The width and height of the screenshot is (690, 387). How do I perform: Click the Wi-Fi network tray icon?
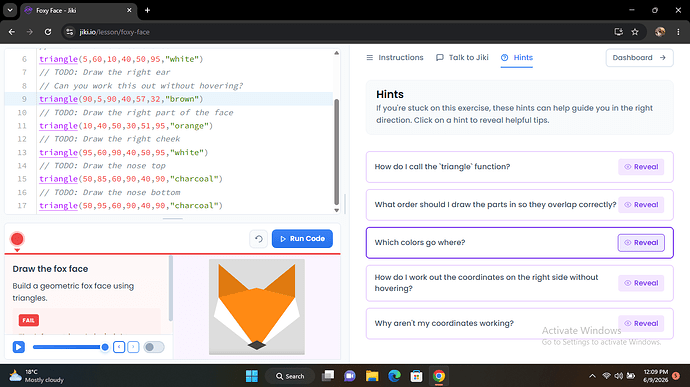[606, 376]
